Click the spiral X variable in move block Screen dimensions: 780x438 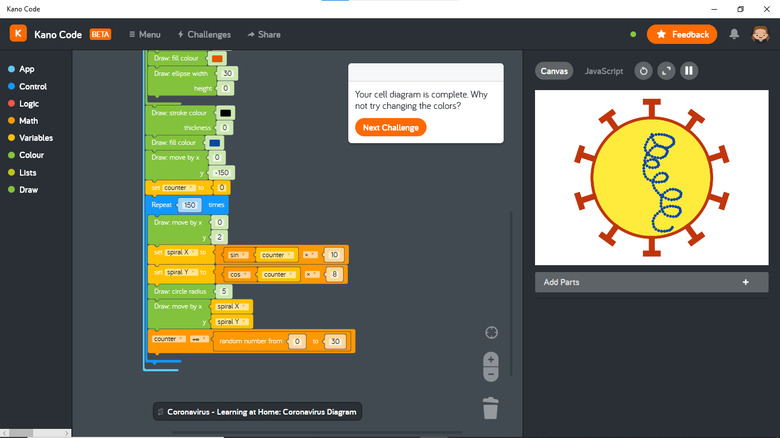[232, 307]
